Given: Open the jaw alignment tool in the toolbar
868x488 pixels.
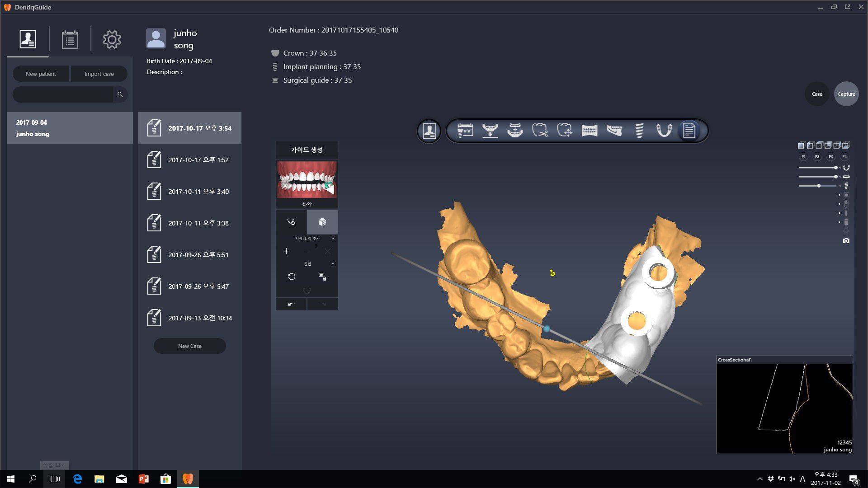Looking at the screenshot, I should (490, 131).
